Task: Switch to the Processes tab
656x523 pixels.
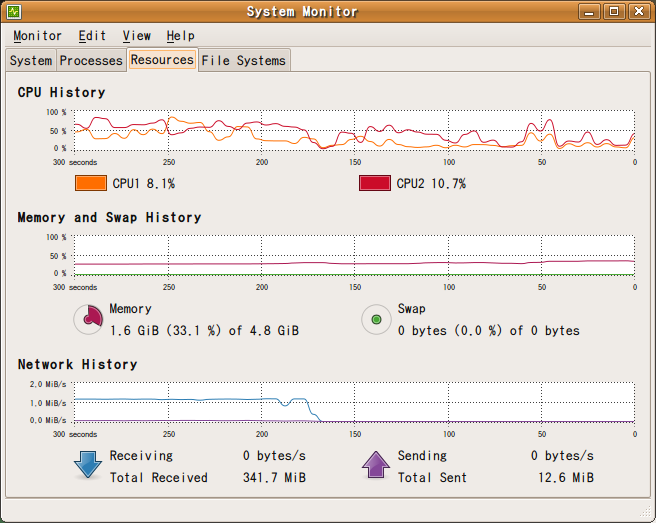Action: click(x=91, y=61)
